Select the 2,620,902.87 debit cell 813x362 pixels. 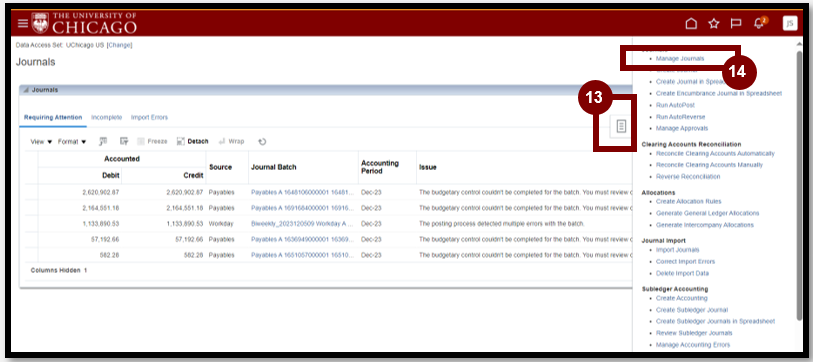(x=101, y=192)
